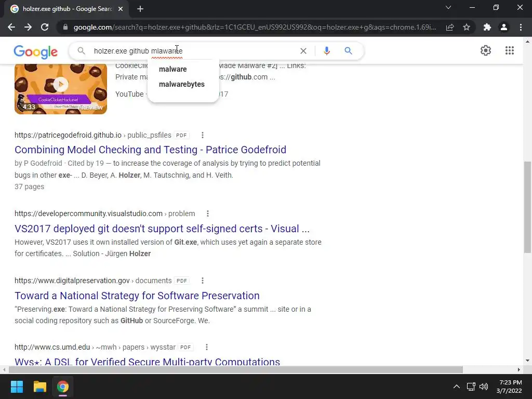The height and width of the screenshot is (399, 532).
Task: Select the holzer.exe github browser tab
Action: 67,9
